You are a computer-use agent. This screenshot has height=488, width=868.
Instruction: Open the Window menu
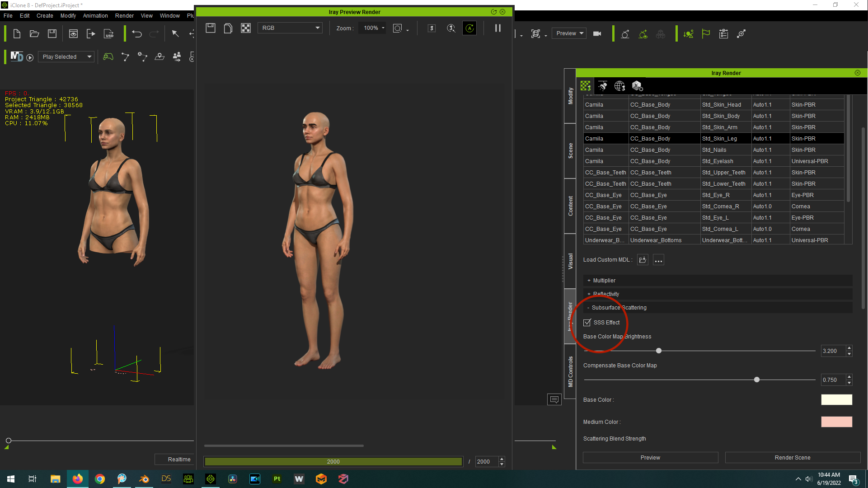(x=170, y=15)
